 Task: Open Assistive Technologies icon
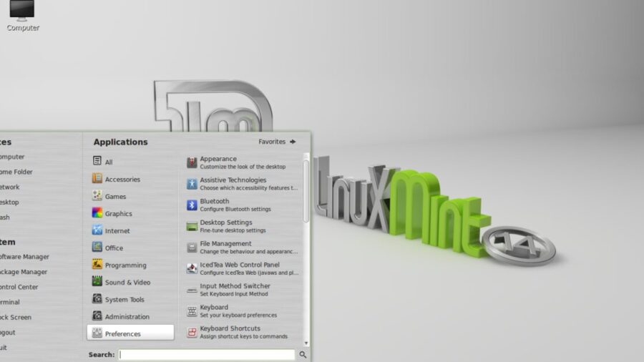(x=192, y=183)
